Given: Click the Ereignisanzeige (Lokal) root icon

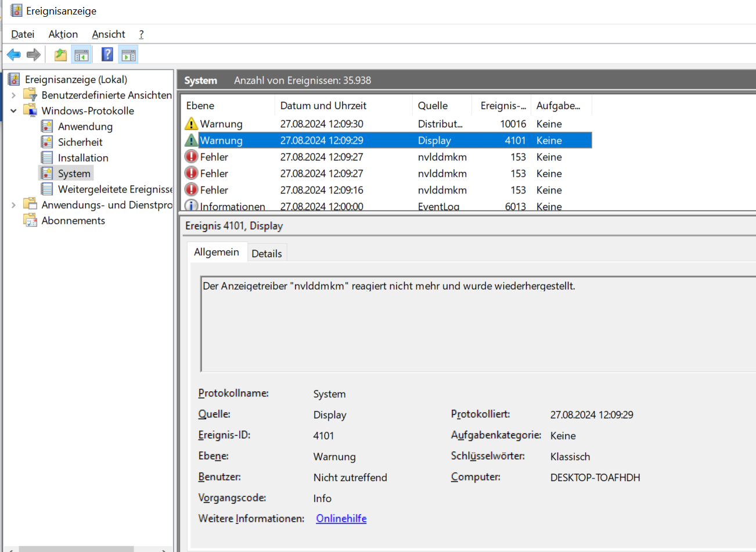Looking at the screenshot, I should pos(15,80).
